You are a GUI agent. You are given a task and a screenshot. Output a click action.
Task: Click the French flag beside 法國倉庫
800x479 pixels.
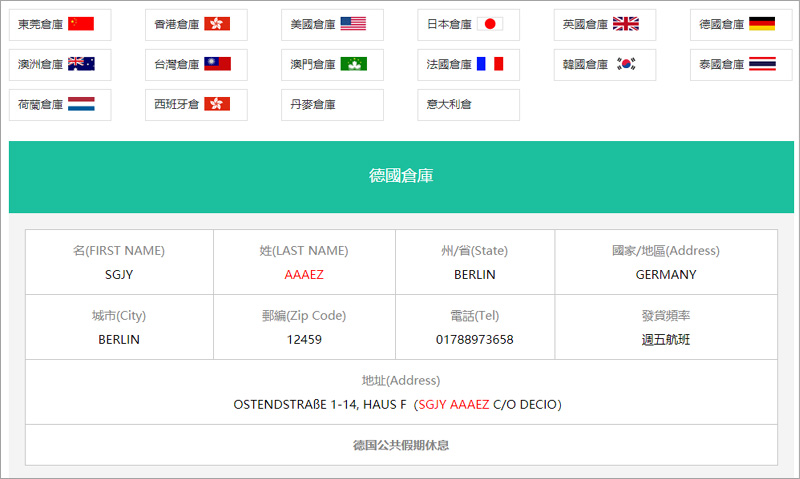[x=490, y=64]
